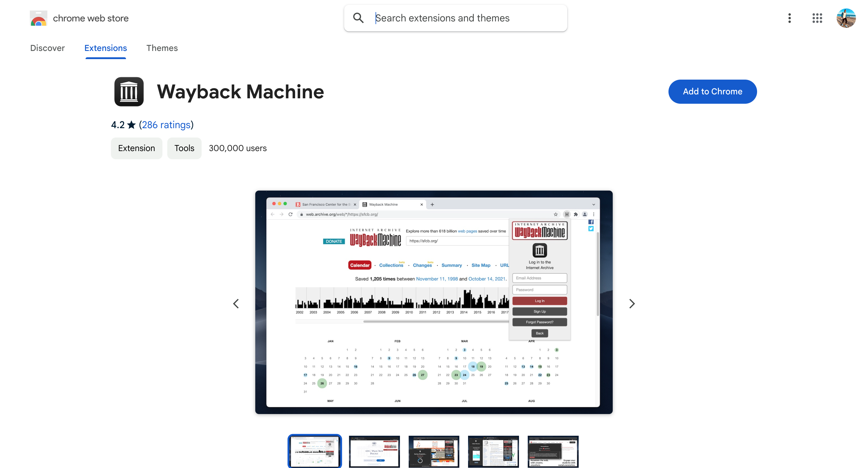Show the previous screenshot with left arrow
This screenshot has width=868, height=468.
tap(236, 303)
